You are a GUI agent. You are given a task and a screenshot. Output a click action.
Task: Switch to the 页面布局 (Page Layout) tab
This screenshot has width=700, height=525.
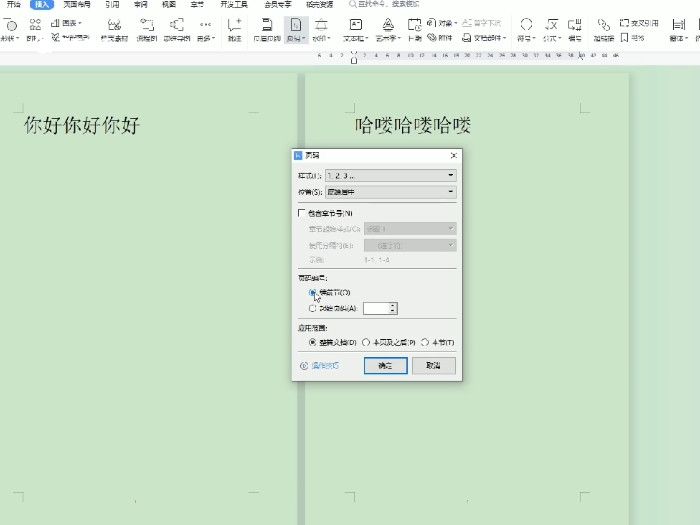pyautogui.click(x=77, y=4)
